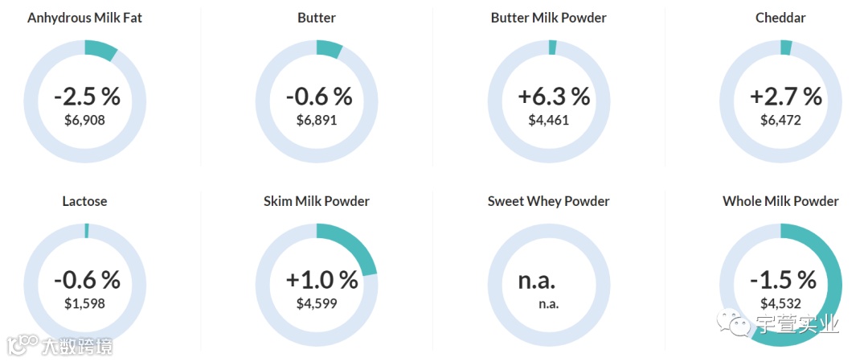Click the Anhydrous Milk Fat donut chart
The width and height of the screenshot is (868, 362).
tap(84, 101)
